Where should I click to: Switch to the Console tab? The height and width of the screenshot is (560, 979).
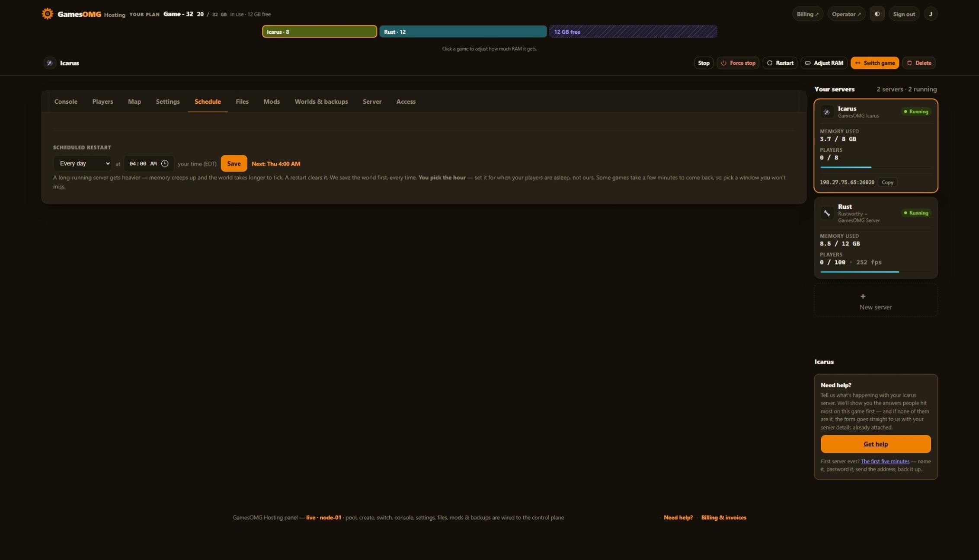[x=66, y=102]
